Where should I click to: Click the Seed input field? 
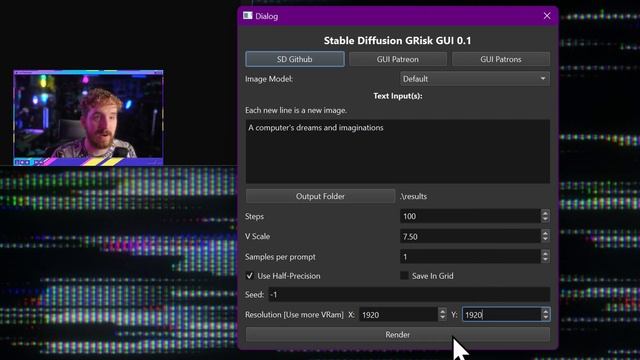click(409, 295)
